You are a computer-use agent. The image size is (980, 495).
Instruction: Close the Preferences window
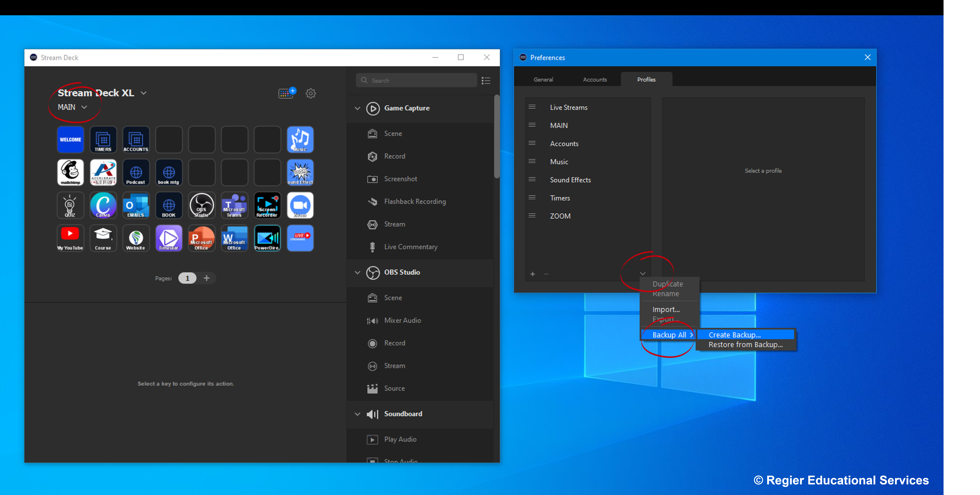[867, 57]
